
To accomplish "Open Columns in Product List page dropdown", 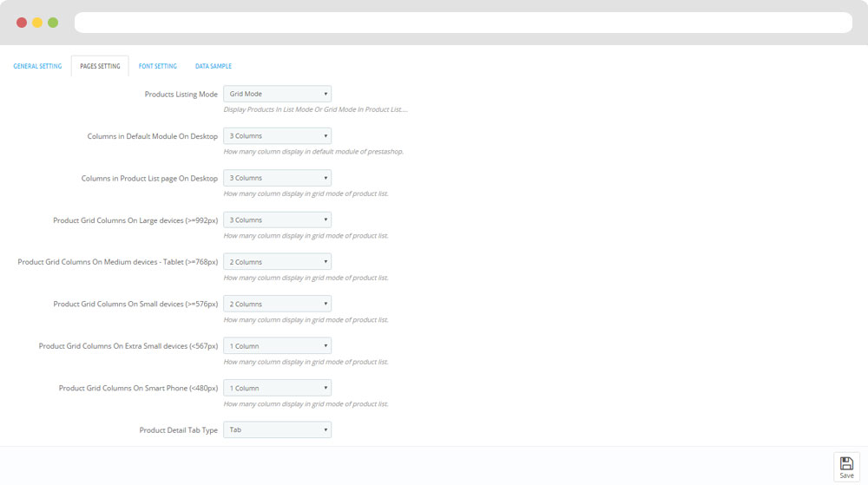I will tap(277, 178).
